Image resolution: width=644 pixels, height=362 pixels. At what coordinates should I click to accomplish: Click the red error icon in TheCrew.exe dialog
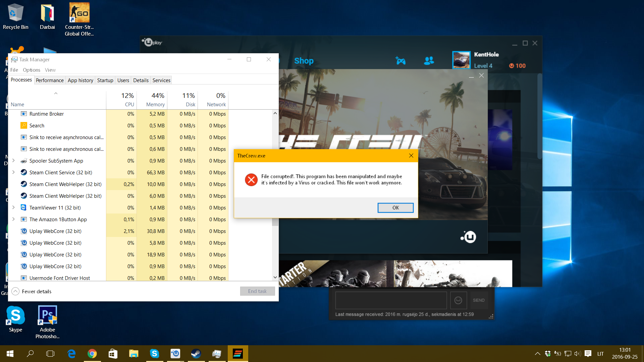[x=251, y=180]
